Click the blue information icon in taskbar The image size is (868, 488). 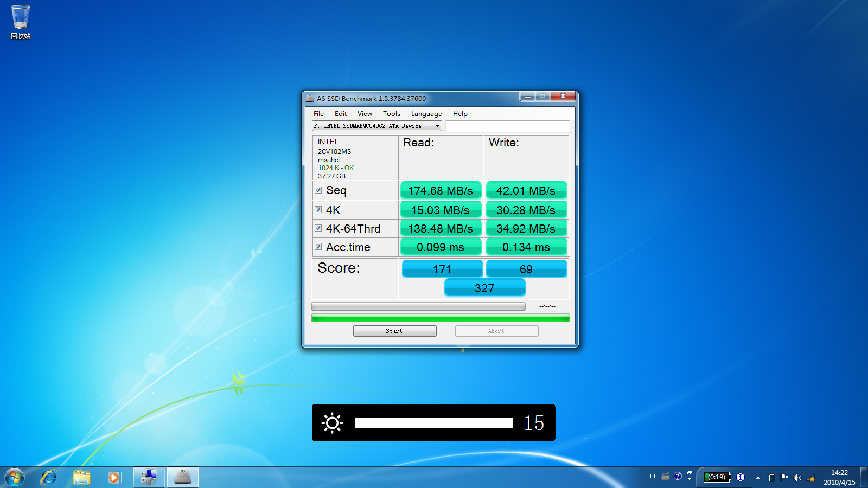(x=741, y=477)
